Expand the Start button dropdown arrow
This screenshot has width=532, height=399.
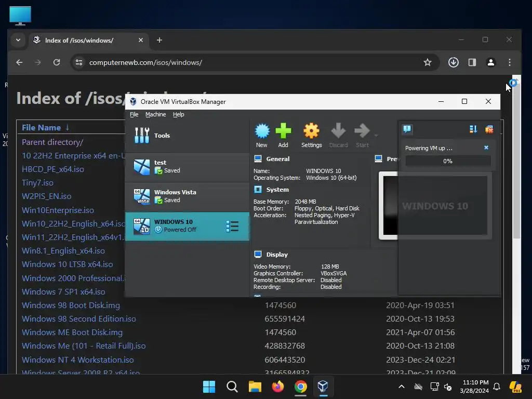376,136
